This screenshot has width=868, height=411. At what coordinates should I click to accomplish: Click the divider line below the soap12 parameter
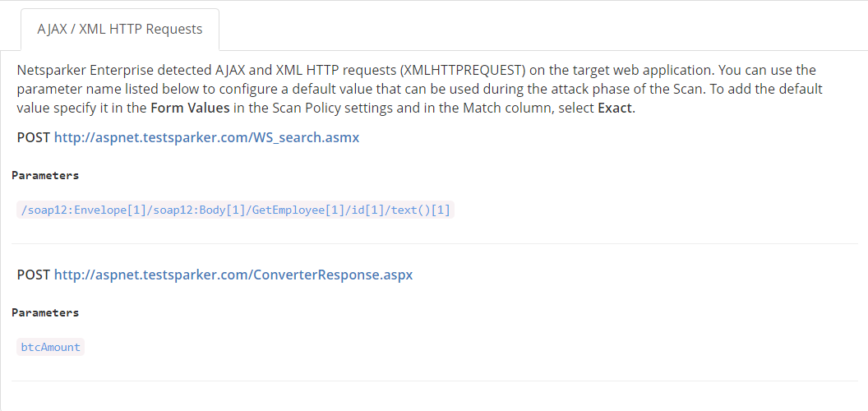pos(433,243)
